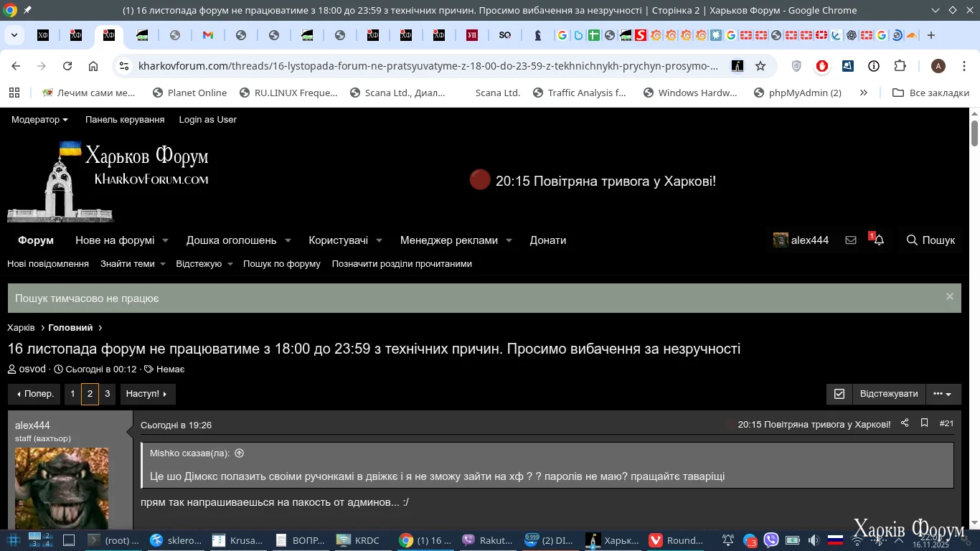Click the Відстежувати button

tap(888, 394)
